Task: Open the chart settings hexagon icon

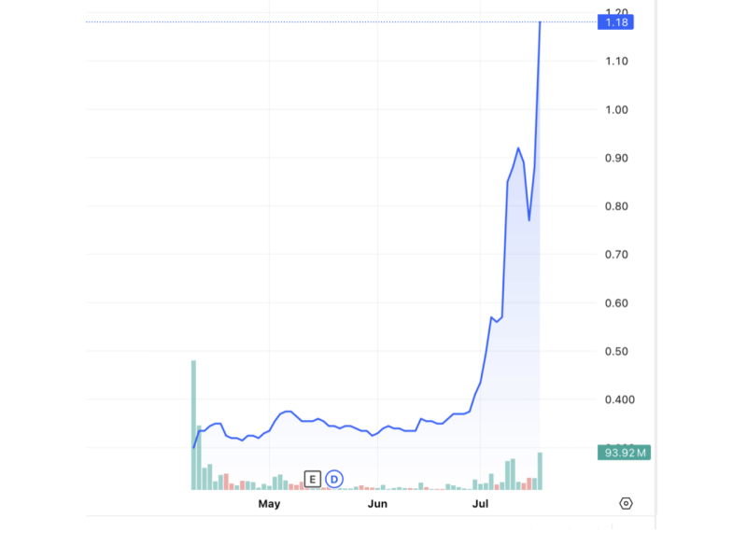Action: (x=624, y=502)
